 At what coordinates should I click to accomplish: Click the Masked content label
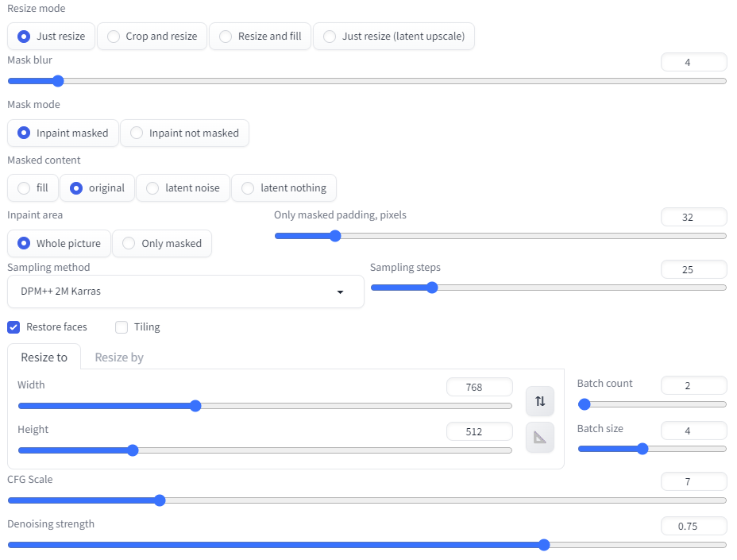[44, 160]
